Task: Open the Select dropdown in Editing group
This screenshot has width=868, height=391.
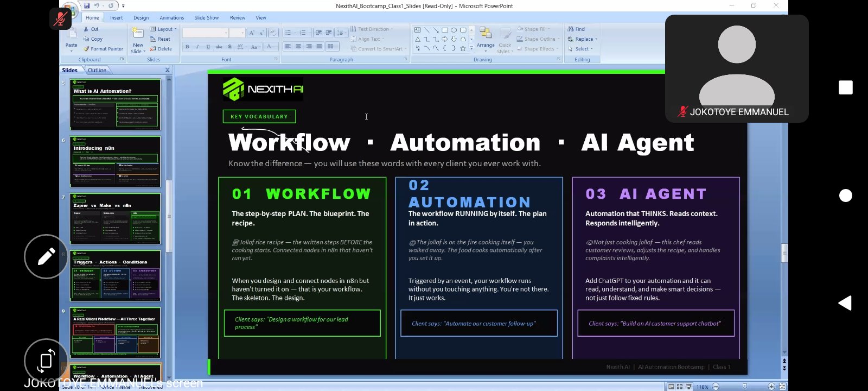Action: [580, 49]
